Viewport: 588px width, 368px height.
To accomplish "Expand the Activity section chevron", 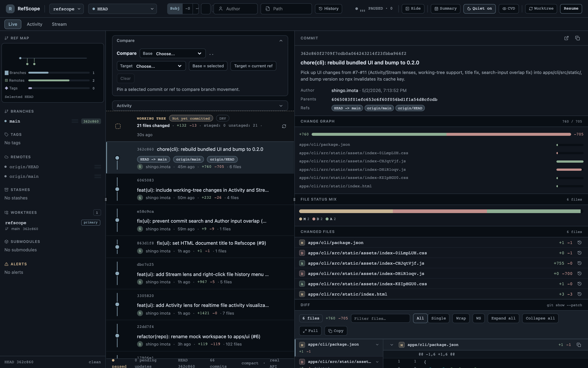I will 281,106.
